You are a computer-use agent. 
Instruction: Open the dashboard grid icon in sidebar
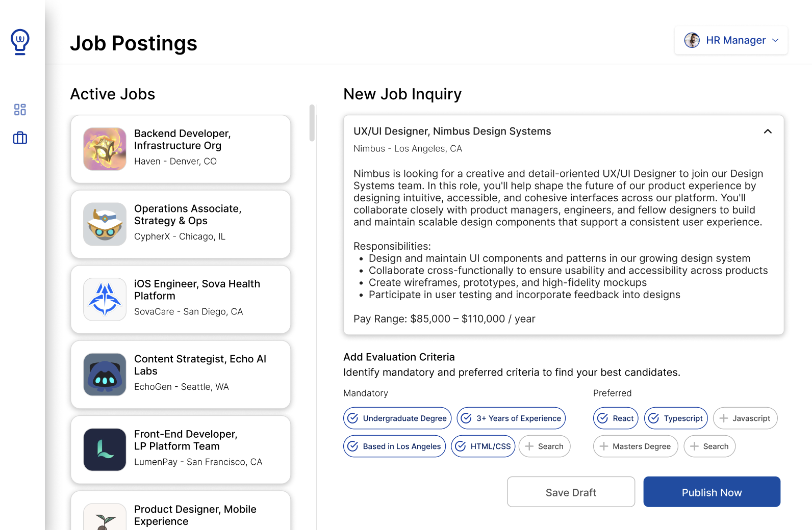[20, 110]
